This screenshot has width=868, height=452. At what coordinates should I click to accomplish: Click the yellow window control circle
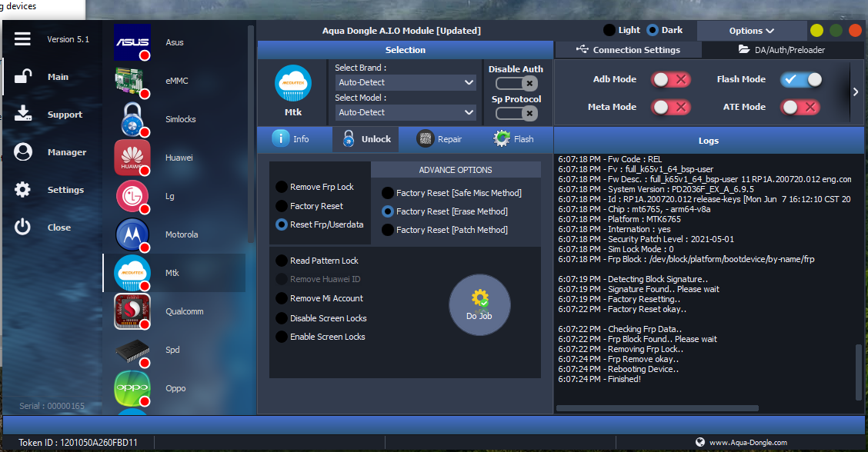click(816, 31)
